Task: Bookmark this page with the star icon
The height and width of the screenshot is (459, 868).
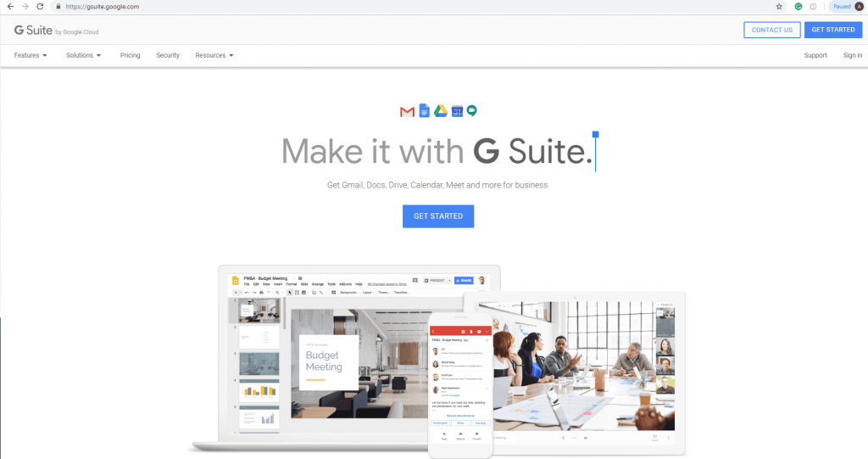Action: click(779, 7)
